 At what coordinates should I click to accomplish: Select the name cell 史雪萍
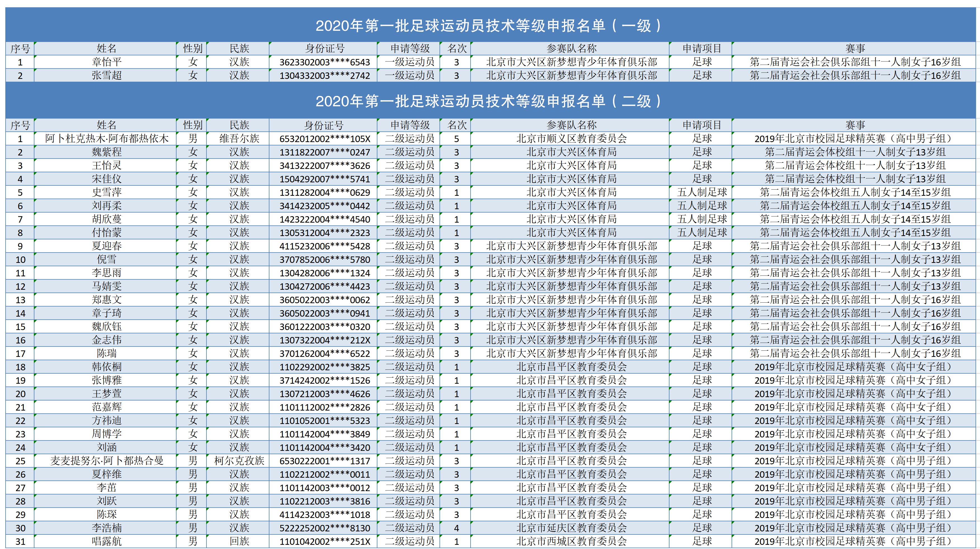point(107,192)
